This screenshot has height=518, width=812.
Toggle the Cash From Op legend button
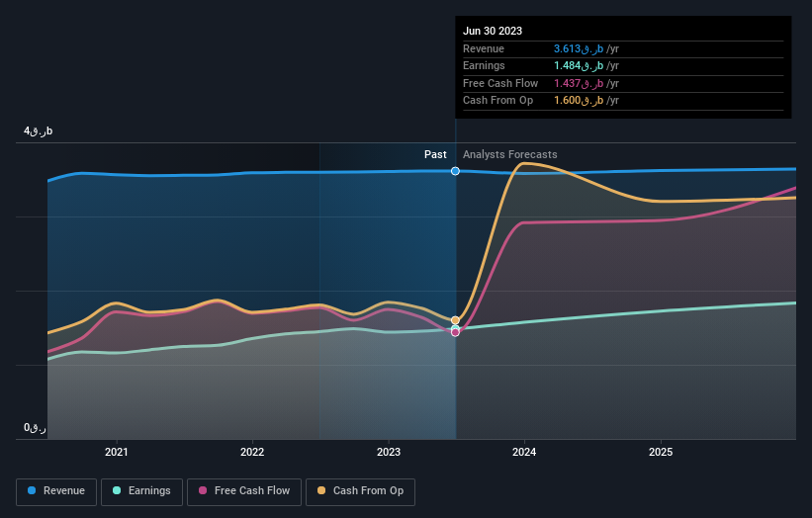(360, 491)
